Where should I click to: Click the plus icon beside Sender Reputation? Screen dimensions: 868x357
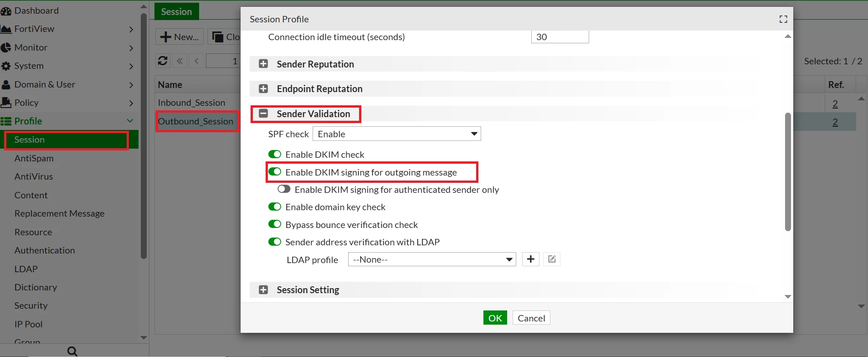point(263,64)
